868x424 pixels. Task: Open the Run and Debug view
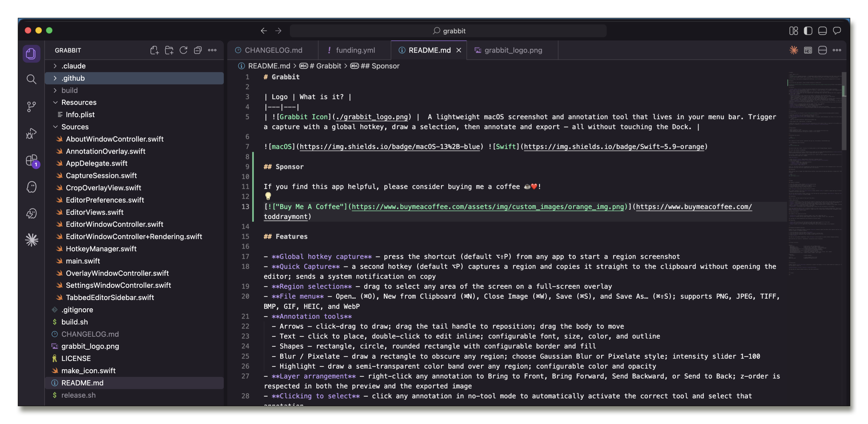[x=31, y=133]
